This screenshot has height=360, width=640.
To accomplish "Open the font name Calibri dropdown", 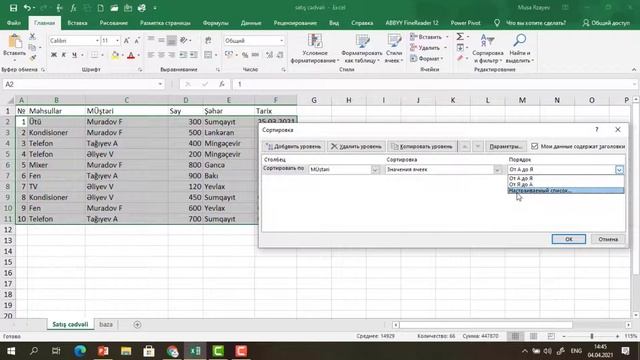I will [97, 40].
